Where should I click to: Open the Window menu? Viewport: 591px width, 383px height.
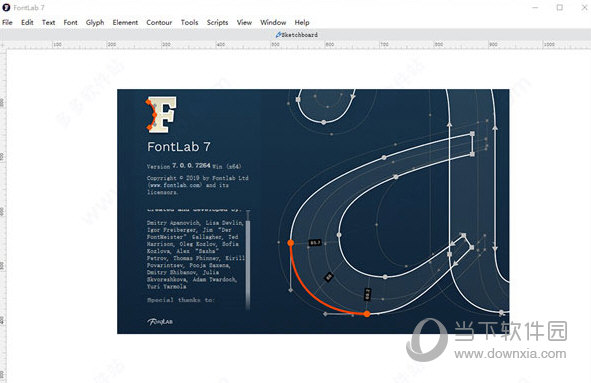click(273, 23)
